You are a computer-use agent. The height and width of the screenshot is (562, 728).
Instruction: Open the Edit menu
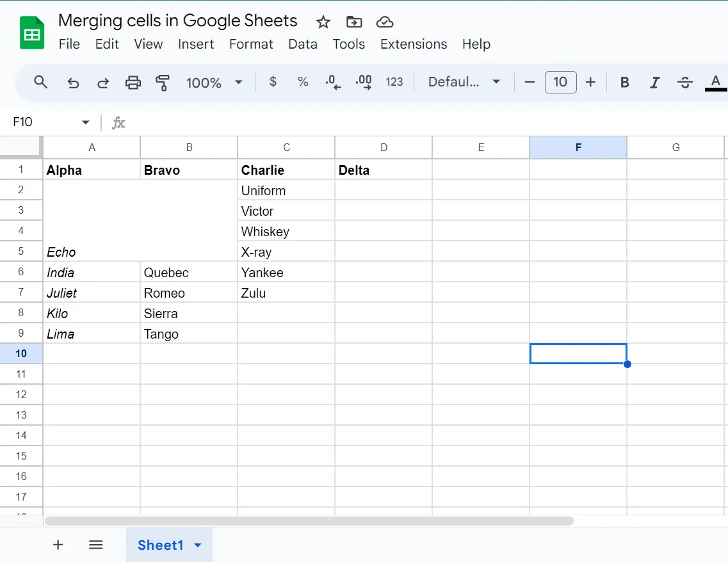pyautogui.click(x=107, y=44)
